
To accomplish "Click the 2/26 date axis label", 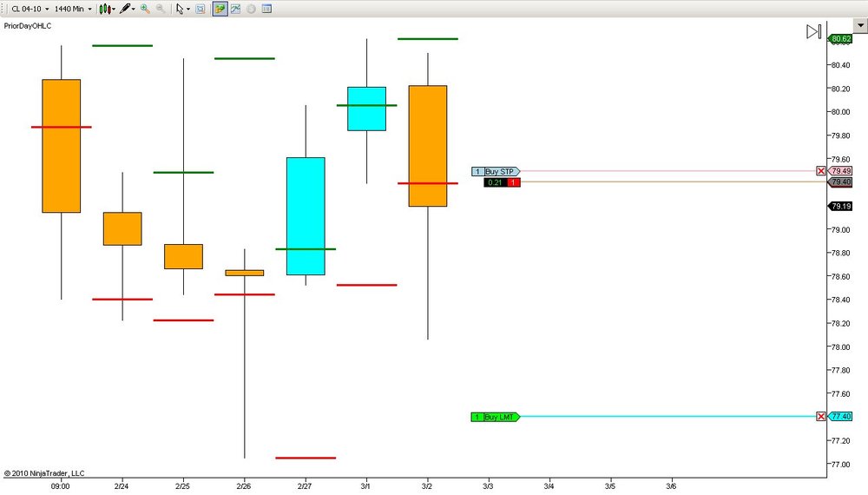I will [x=244, y=486].
